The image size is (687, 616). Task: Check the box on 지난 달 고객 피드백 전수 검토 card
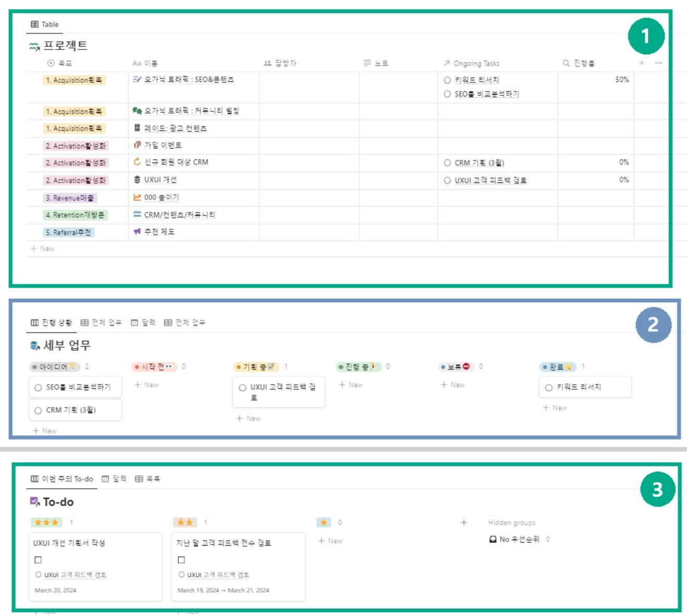(181, 560)
